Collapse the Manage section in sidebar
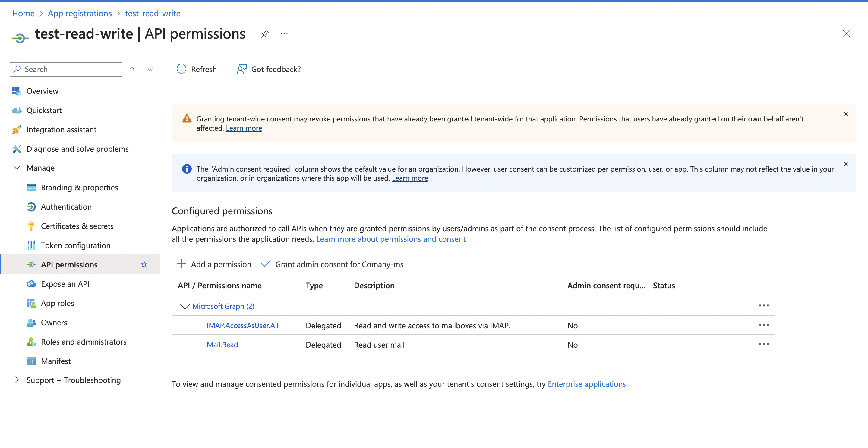868x448 pixels. (17, 168)
